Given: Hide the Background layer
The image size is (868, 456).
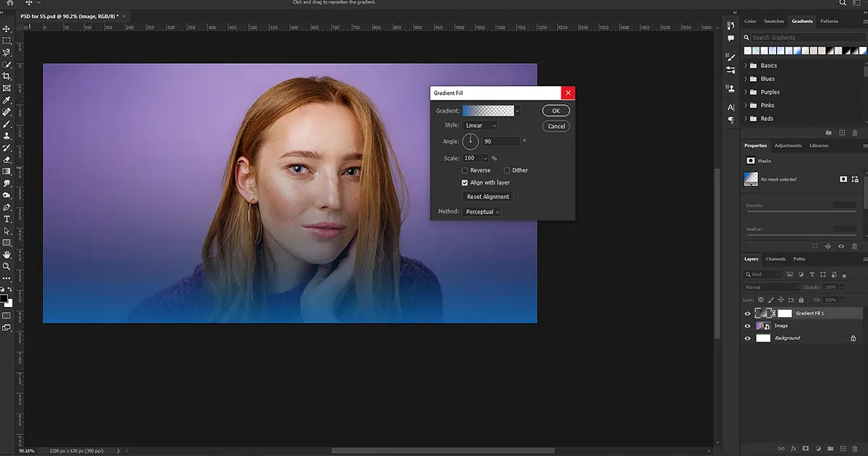Looking at the screenshot, I should tap(747, 337).
